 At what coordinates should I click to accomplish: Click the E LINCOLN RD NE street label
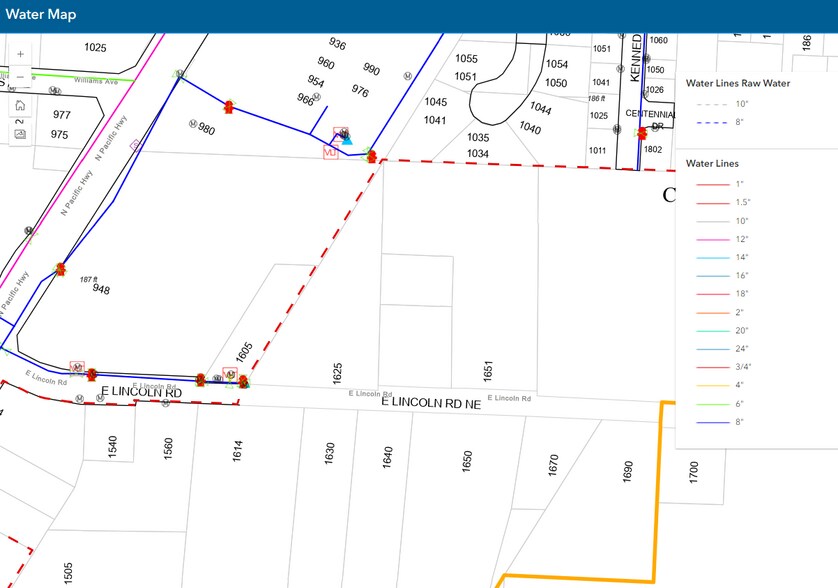[x=431, y=402]
